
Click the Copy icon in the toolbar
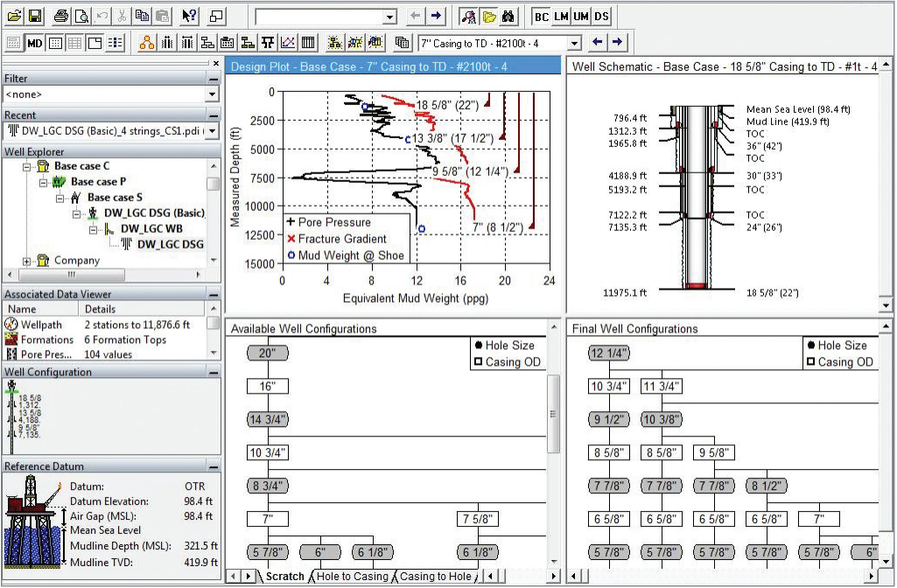pyautogui.click(x=143, y=16)
